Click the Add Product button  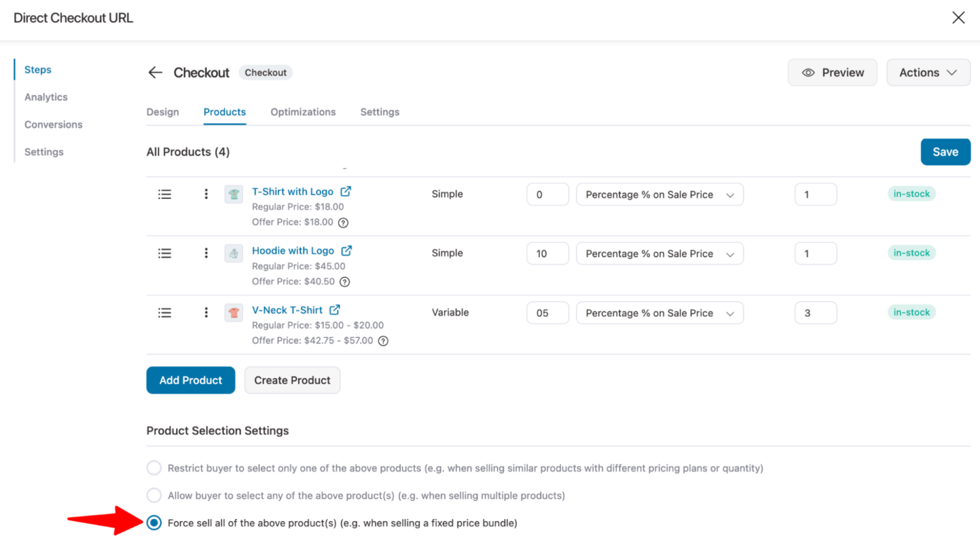tap(190, 380)
